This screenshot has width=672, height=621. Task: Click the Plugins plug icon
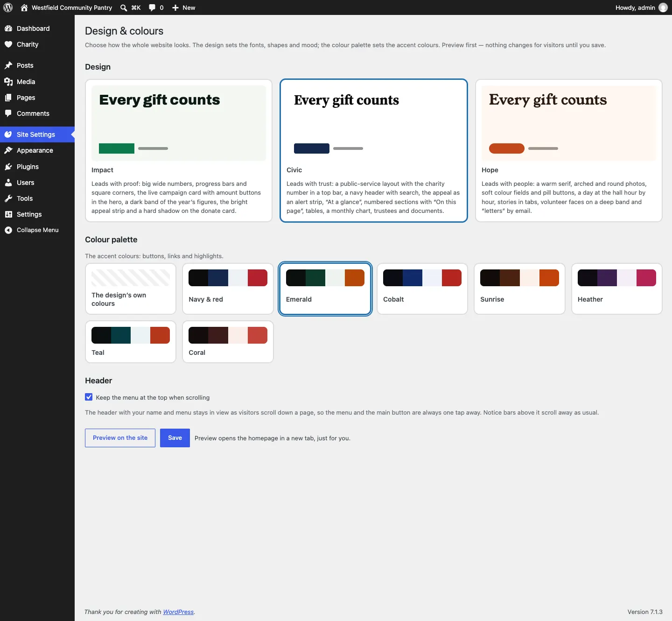coord(8,167)
